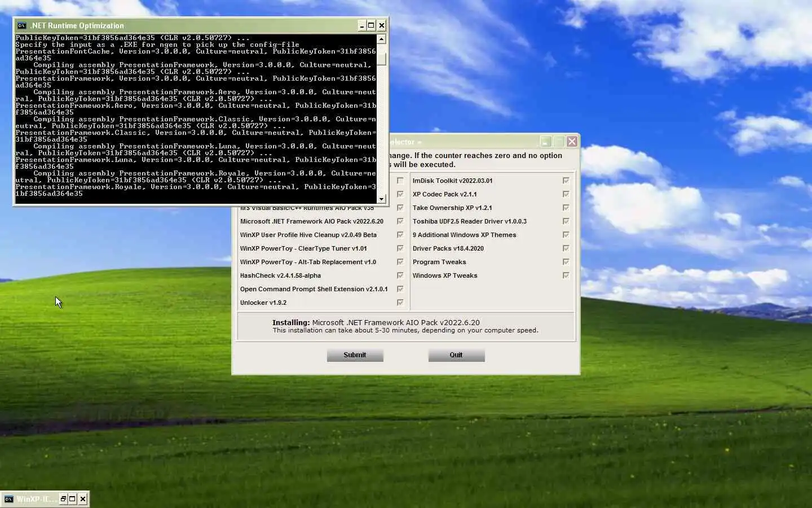Toggle 9 Additional Windows XP Themes checkbox

pos(566,235)
